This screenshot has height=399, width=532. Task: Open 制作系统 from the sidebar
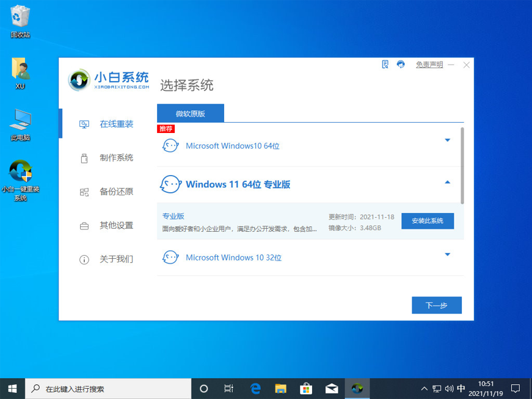[x=116, y=158]
